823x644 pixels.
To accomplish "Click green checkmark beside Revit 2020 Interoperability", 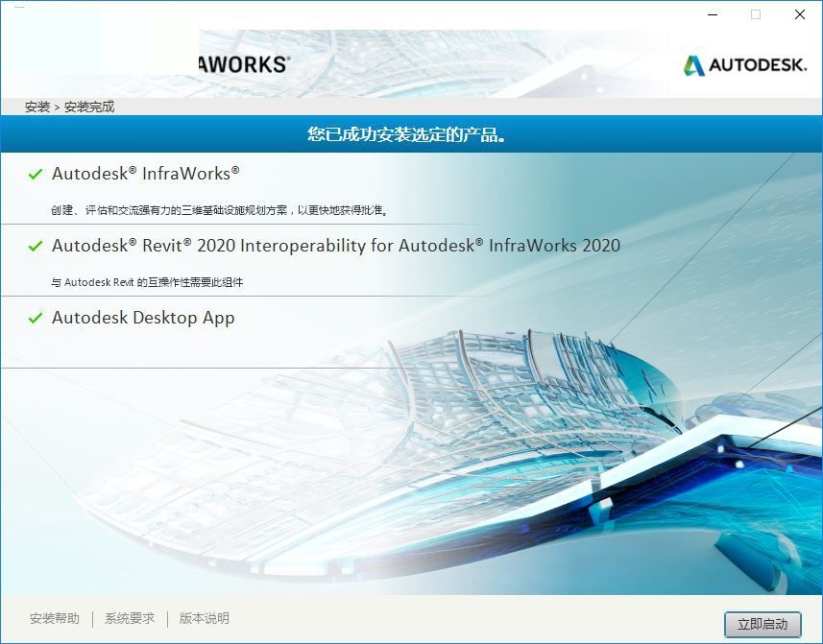I will pyautogui.click(x=36, y=247).
